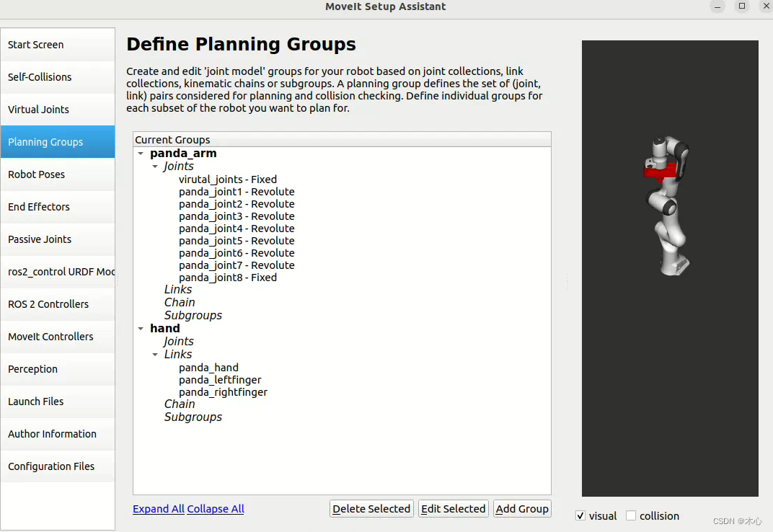The height and width of the screenshot is (532, 773).
Task: Collapse panda_arm Joints list
Action: 155,167
